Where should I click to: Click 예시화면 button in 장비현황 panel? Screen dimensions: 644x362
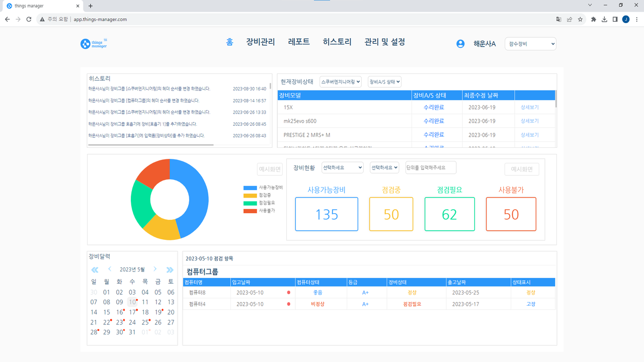tap(522, 169)
